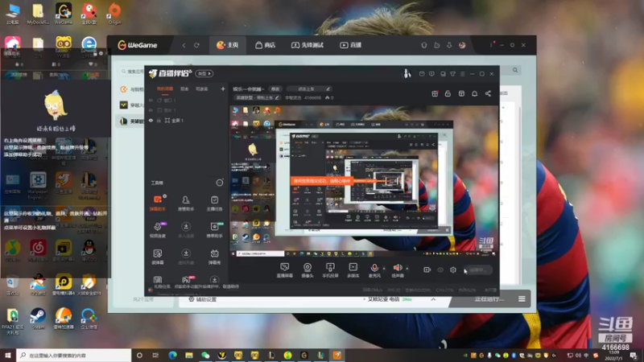The width and height of the screenshot is (644, 362).
Task: Open the WeGame 商店 store tab
Action: click(266, 45)
